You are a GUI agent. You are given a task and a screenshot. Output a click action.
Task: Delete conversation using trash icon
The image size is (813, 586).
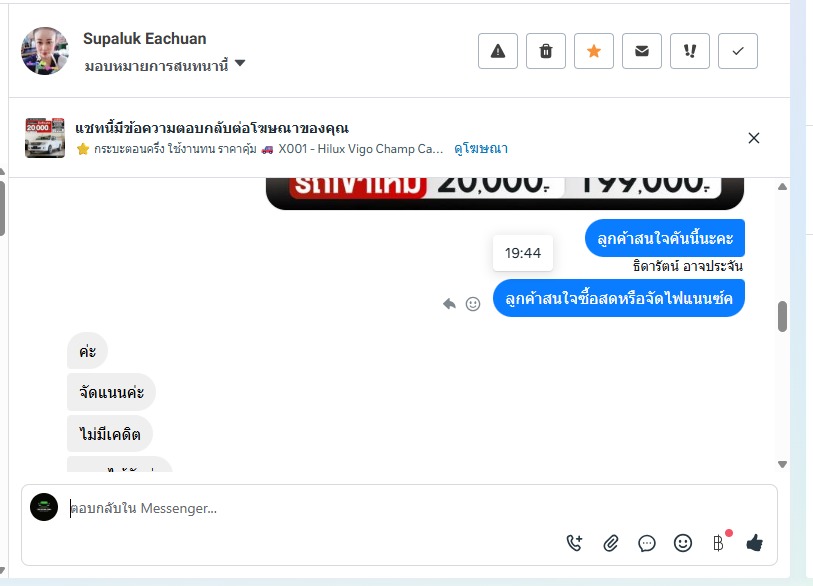(x=545, y=51)
